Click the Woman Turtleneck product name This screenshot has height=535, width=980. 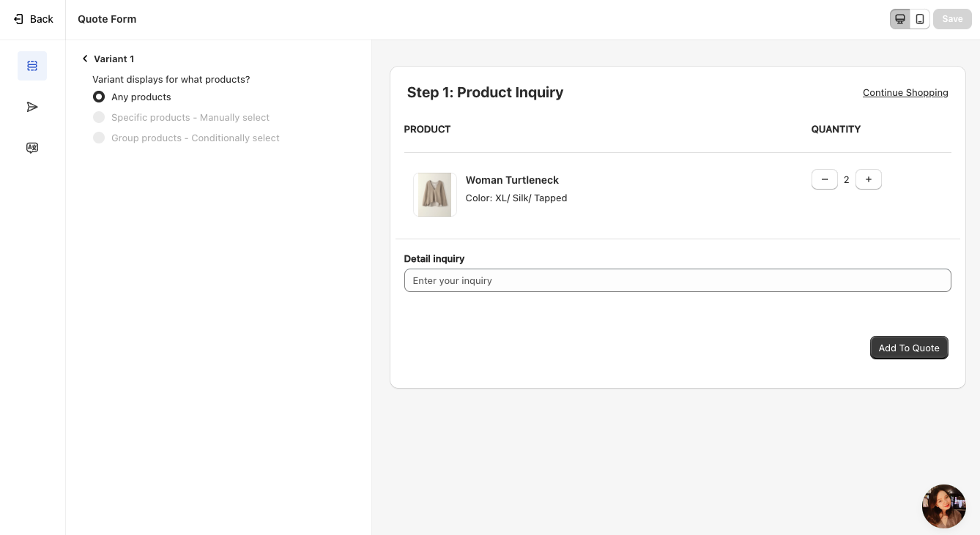512,180
